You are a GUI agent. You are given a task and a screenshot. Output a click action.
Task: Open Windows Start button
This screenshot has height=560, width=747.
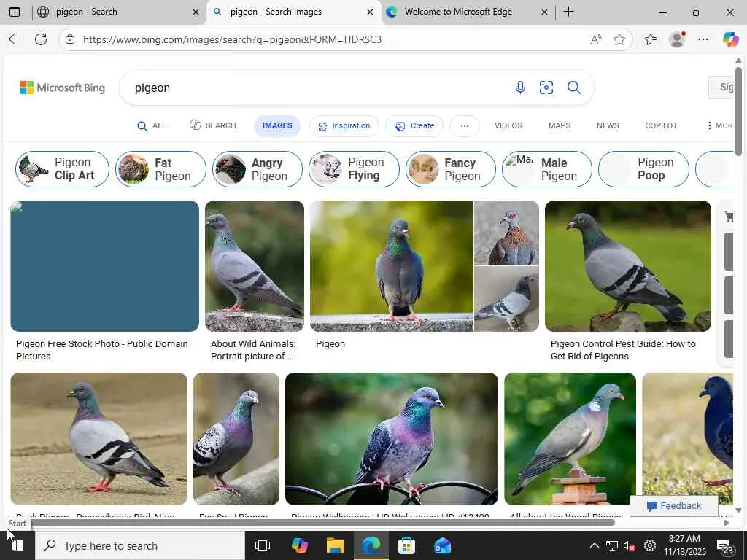point(18,545)
